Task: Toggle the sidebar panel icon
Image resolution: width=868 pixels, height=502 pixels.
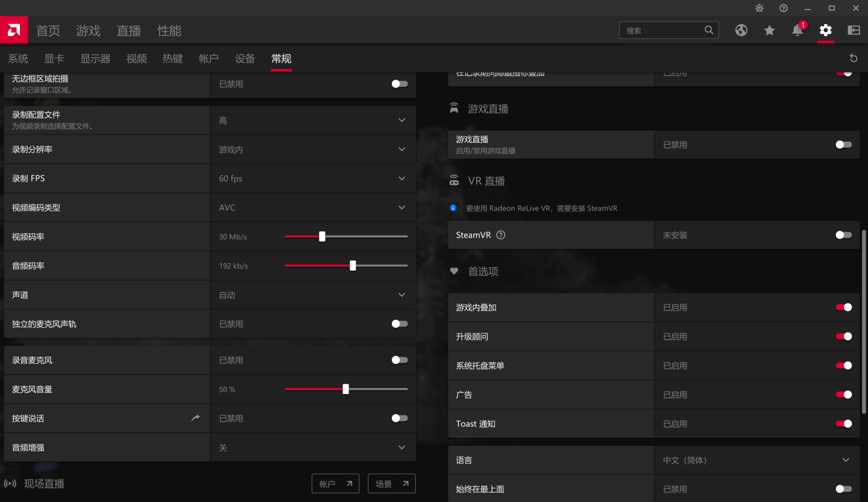Action: click(854, 30)
